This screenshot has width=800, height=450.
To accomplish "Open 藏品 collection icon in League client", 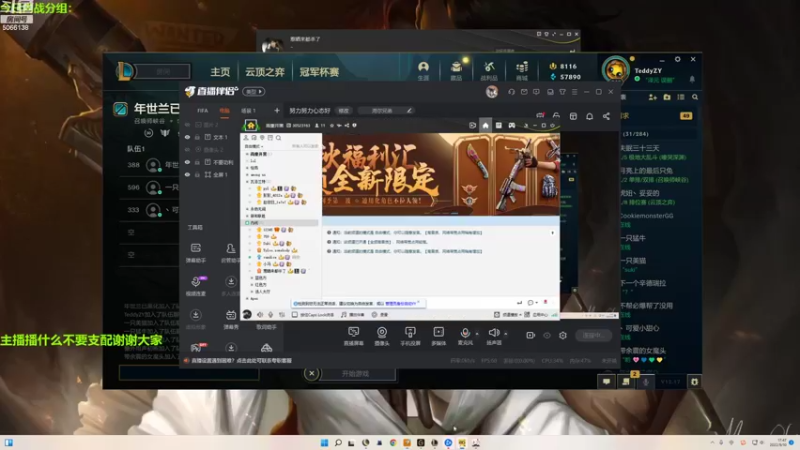I will tap(456, 71).
